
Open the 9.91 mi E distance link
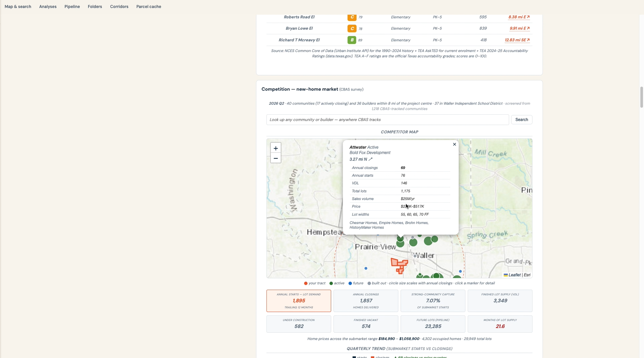coord(519,29)
